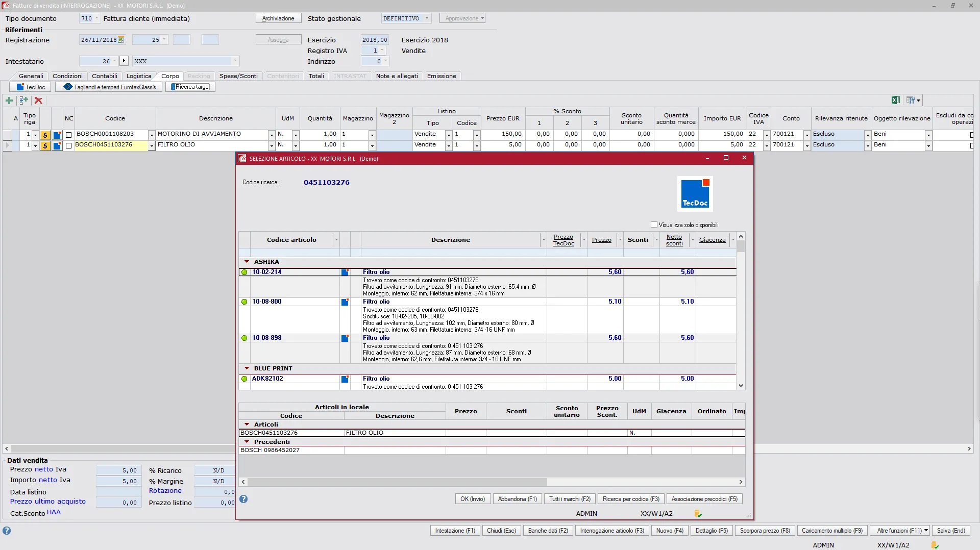Click the green status dot of article 10-08-800
Viewport: 980px width, 550px height.
click(244, 302)
